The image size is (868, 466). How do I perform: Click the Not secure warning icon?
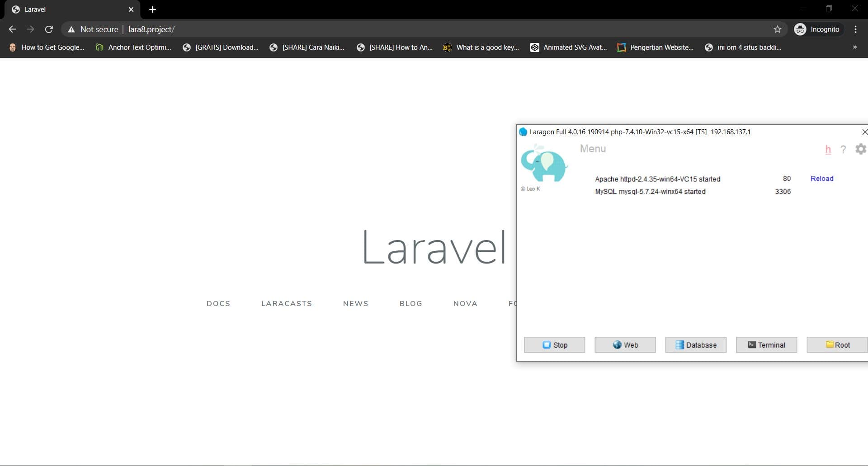point(71,29)
